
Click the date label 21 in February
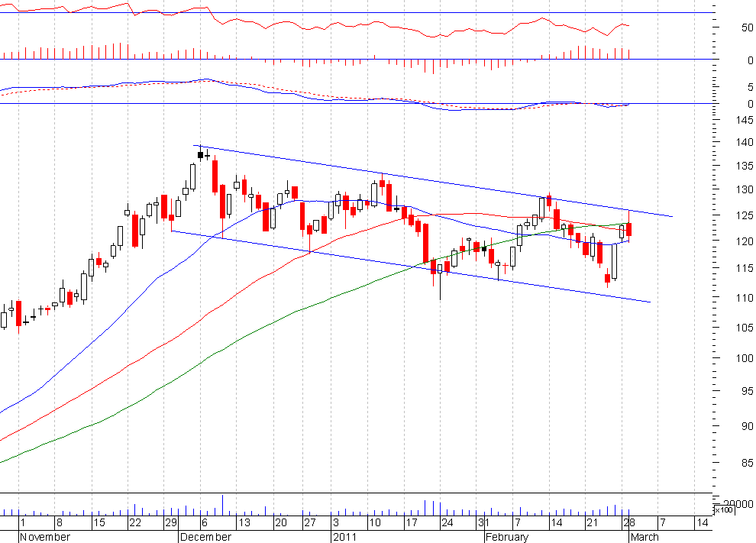click(x=592, y=522)
